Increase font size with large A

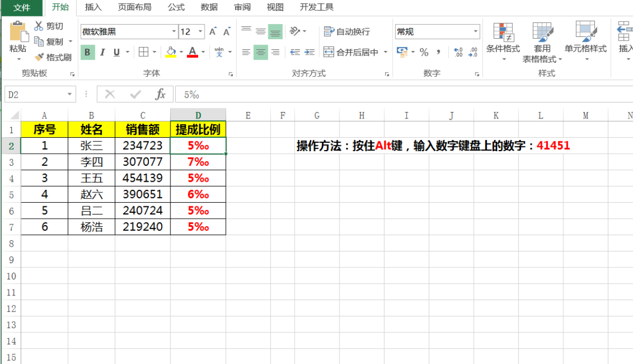pyautogui.click(x=213, y=32)
